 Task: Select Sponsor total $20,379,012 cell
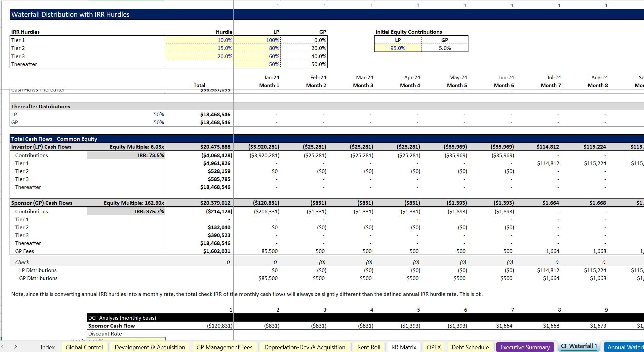point(215,203)
